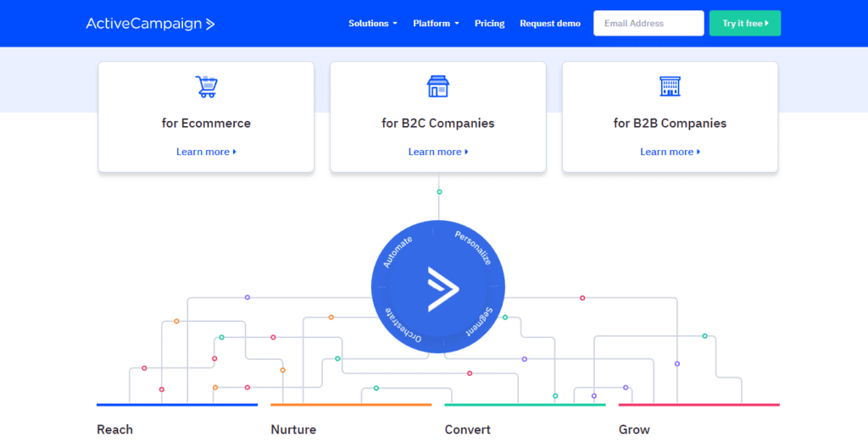Open Learn more under B2B Companies
The height and width of the screenshot is (448, 868).
(x=670, y=152)
